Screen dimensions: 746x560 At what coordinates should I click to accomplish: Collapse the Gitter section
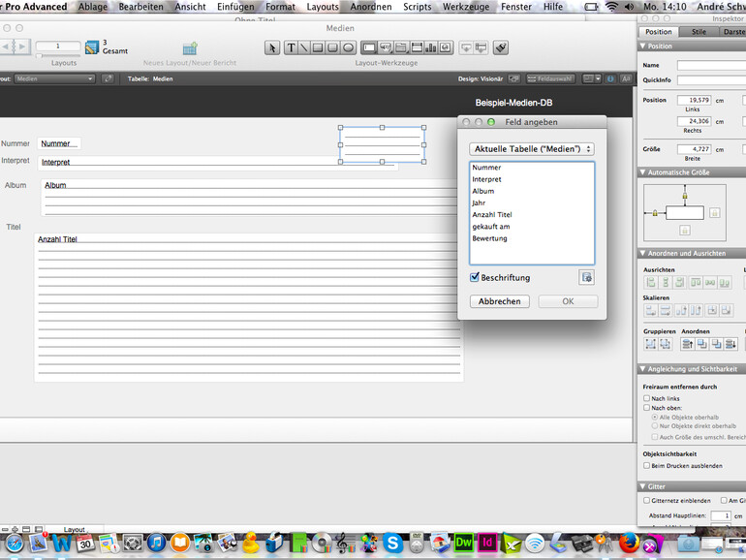643,486
